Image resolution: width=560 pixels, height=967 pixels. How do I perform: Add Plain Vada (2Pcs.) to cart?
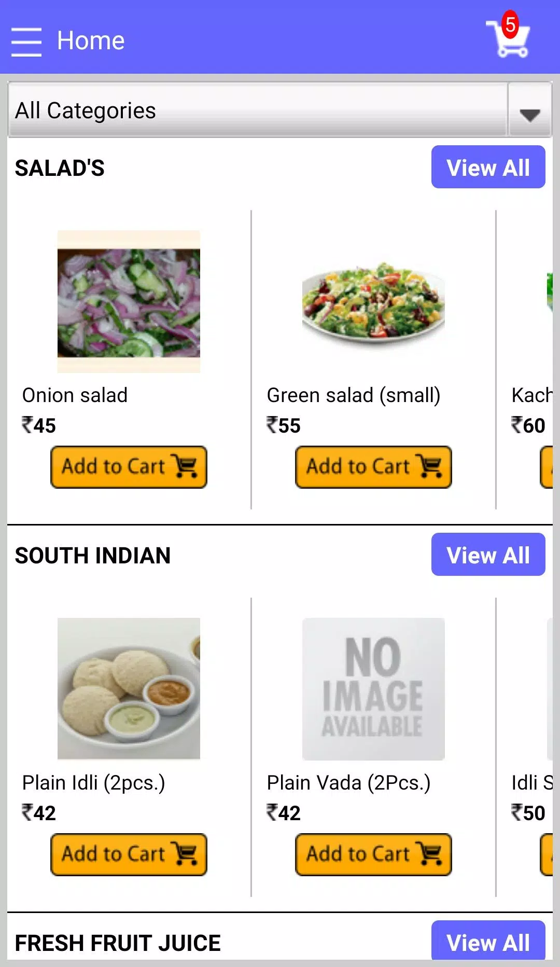pos(373,854)
